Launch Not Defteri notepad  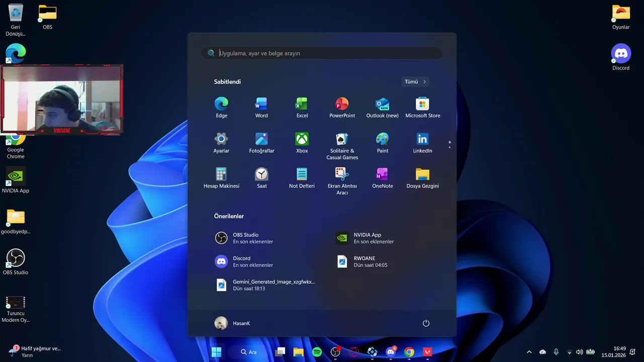[302, 178]
